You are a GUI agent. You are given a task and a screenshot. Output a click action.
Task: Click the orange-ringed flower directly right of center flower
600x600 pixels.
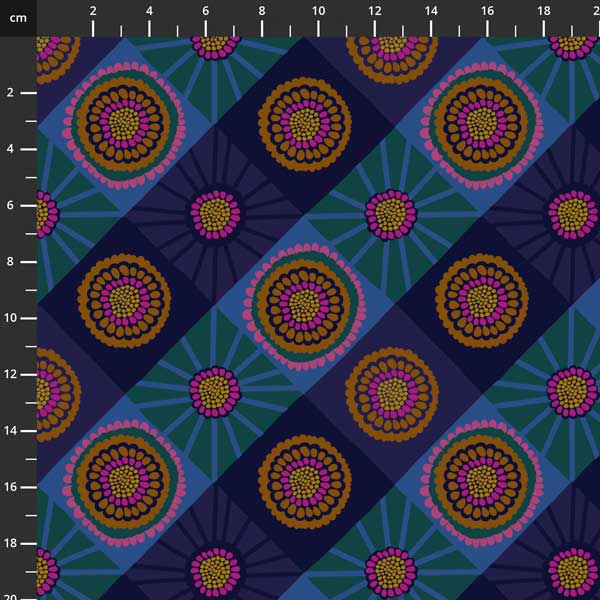pyautogui.click(x=482, y=300)
